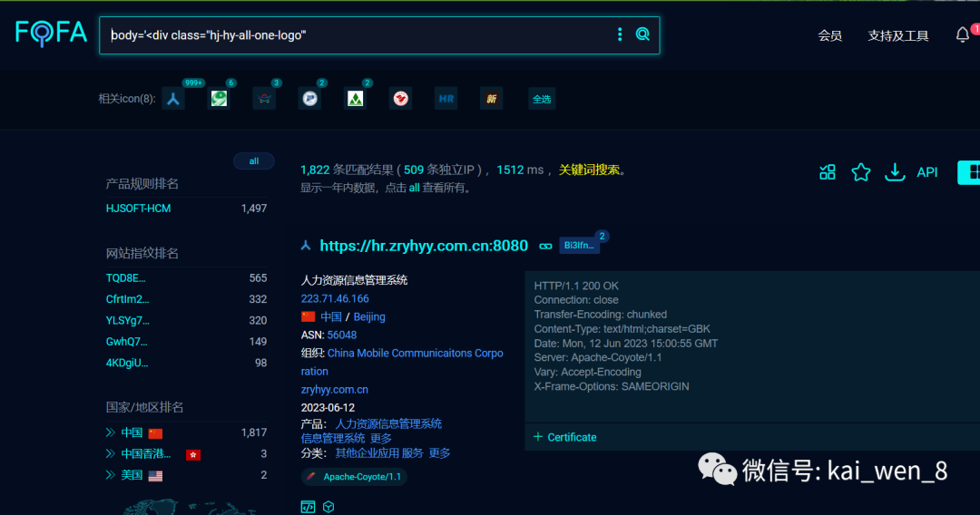
Task: Click the search magnifier icon in query box
Action: tap(642, 34)
